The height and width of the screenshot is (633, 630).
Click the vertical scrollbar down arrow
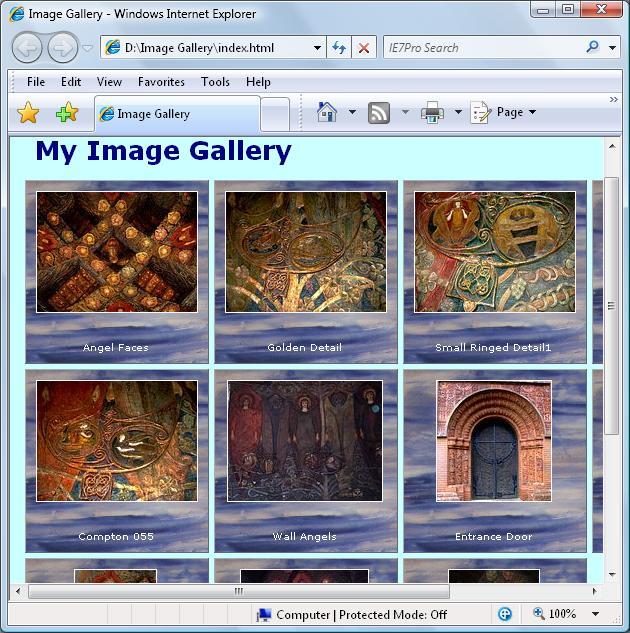click(x=612, y=574)
